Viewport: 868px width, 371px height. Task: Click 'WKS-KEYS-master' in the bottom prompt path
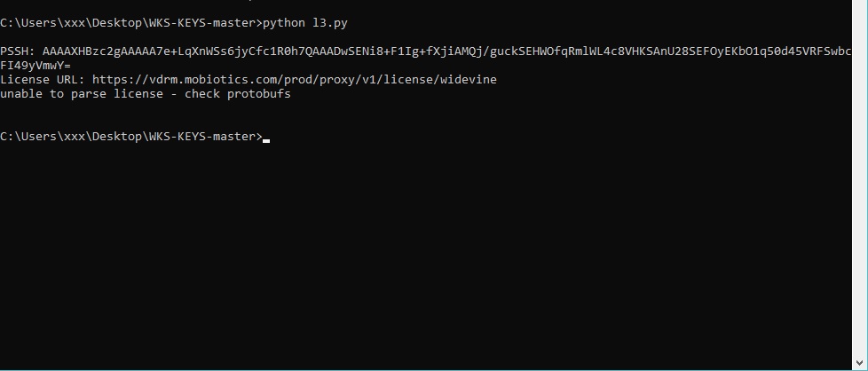(202, 137)
